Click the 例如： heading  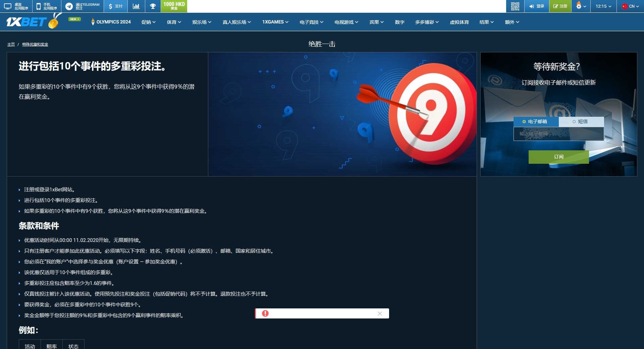(29, 330)
